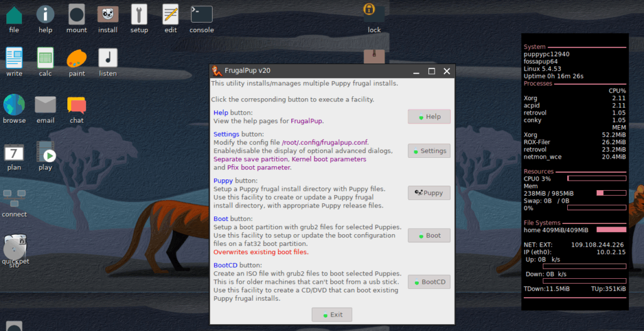Launch the listen music icon
644x331 pixels.
108,57
